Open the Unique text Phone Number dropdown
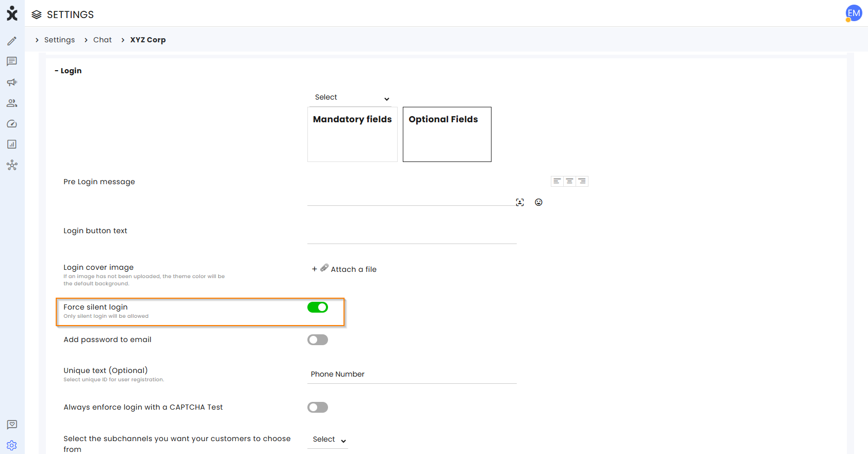 click(x=412, y=374)
